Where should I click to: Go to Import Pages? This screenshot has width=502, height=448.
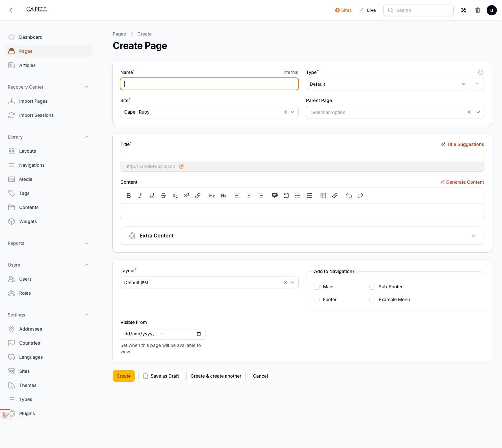tap(49, 101)
